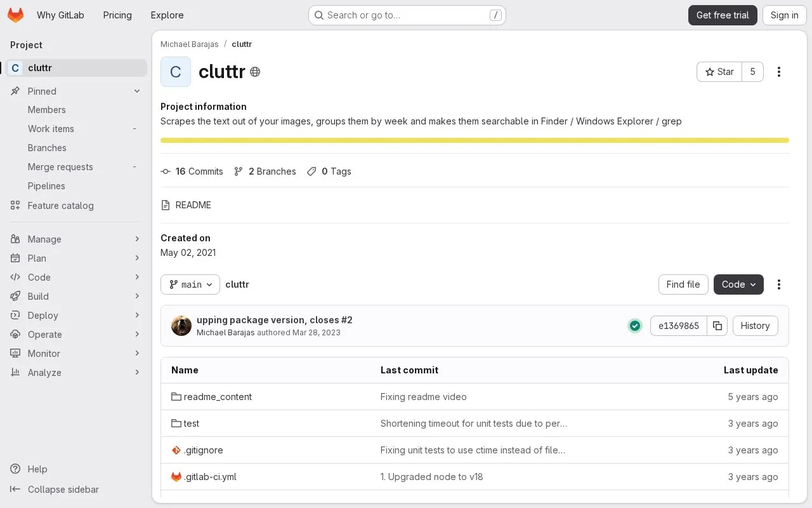Expand the Plan section
Viewport: 812px width, 508px height.
click(x=76, y=258)
